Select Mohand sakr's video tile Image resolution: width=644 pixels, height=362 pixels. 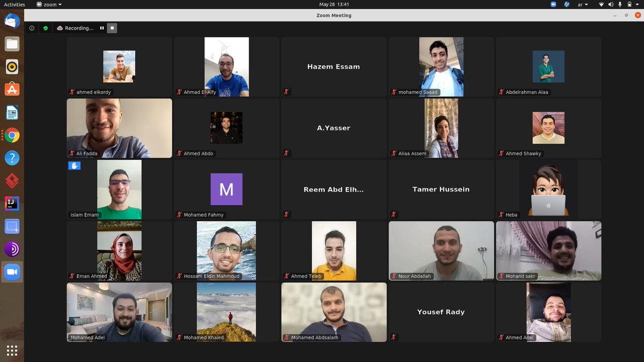548,251
